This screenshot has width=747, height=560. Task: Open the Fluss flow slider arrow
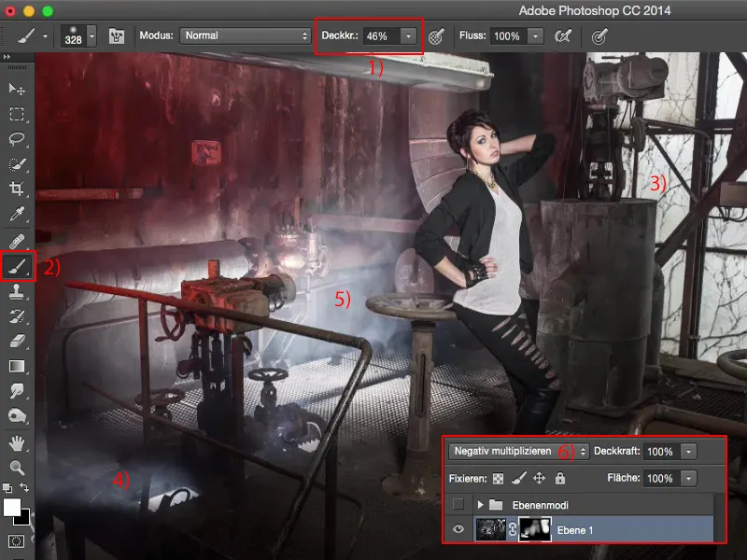click(x=535, y=36)
